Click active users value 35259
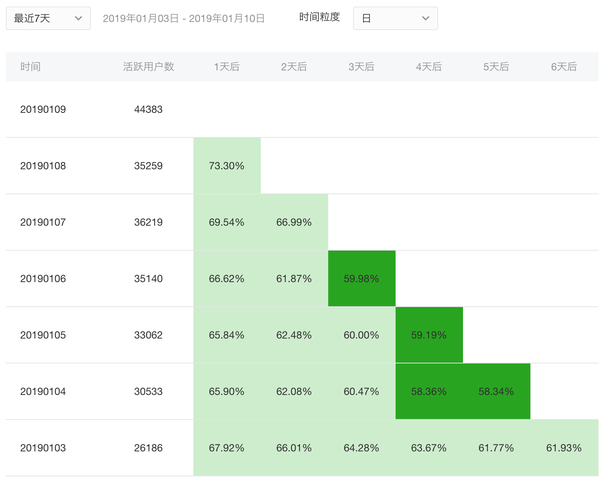This screenshot has height=477, width=600. (148, 166)
